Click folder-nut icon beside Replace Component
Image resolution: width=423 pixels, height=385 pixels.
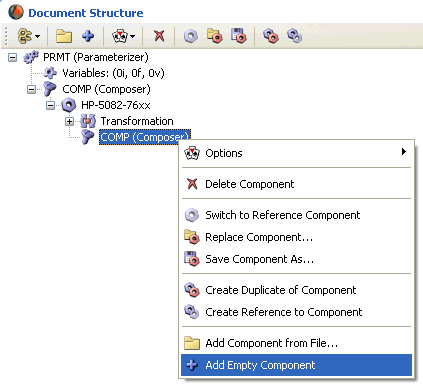(x=192, y=237)
